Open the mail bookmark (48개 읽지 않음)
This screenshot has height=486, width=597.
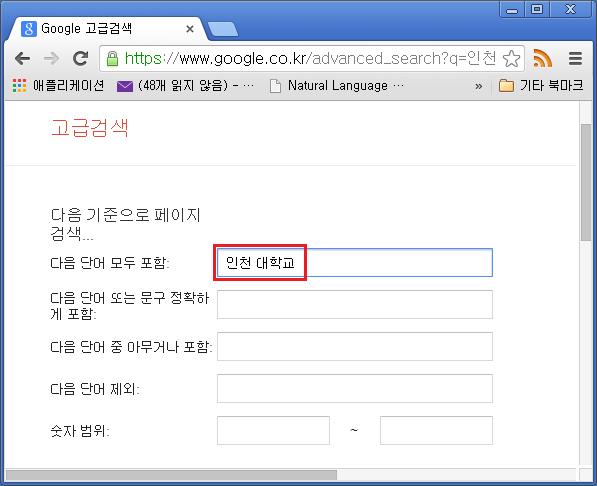[x=185, y=86]
